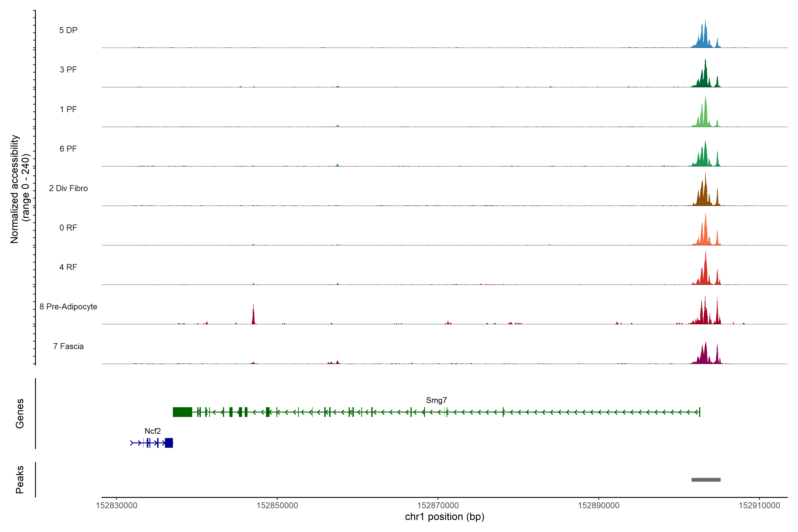
Task: Click the gray peak bar in Peaks track
Action: pos(706,479)
